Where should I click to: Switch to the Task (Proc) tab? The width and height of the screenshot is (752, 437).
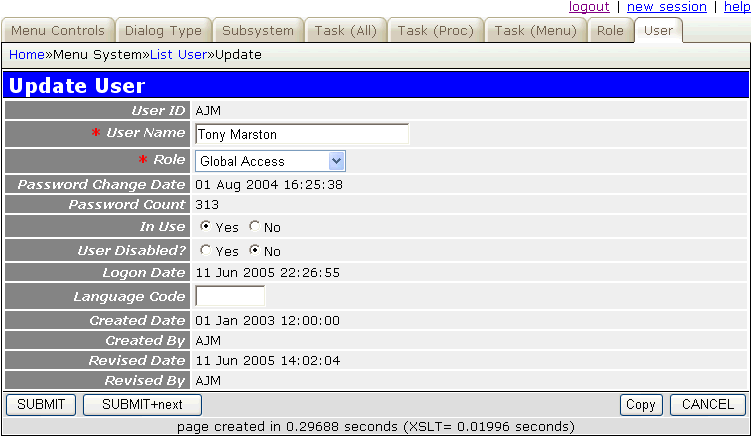[x=435, y=31]
